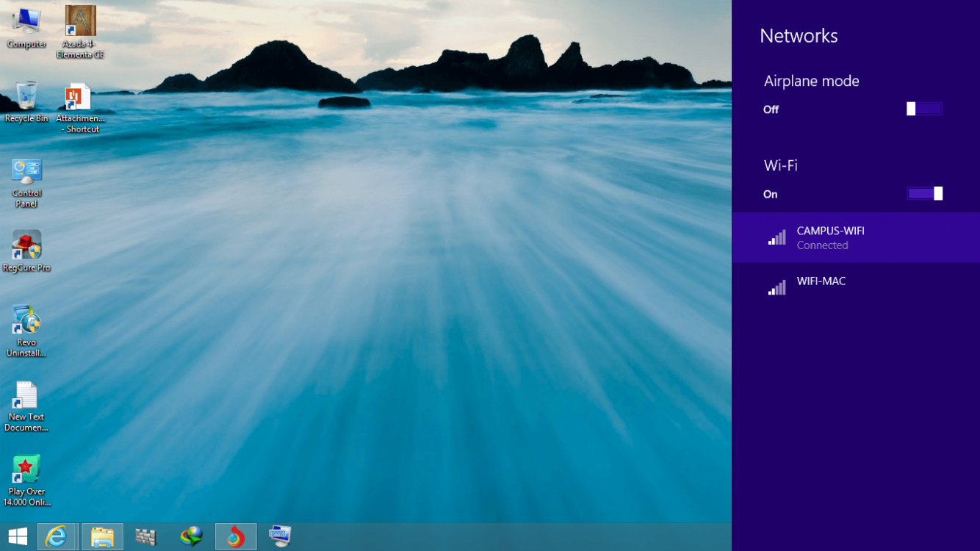Open Internet Download Manager taskbar icon
Image resolution: width=980 pixels, height=551 pixels.
tap(191, 536)
